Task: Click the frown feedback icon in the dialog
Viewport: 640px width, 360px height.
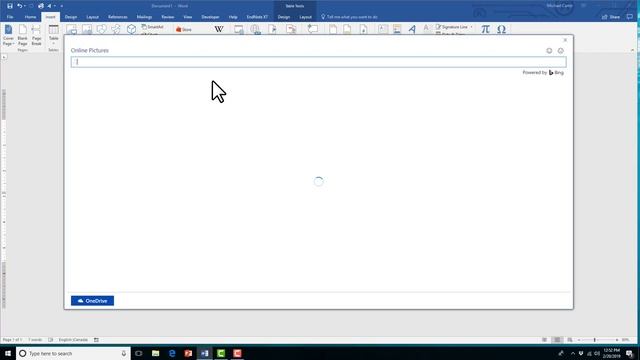Action: (560, 51)
